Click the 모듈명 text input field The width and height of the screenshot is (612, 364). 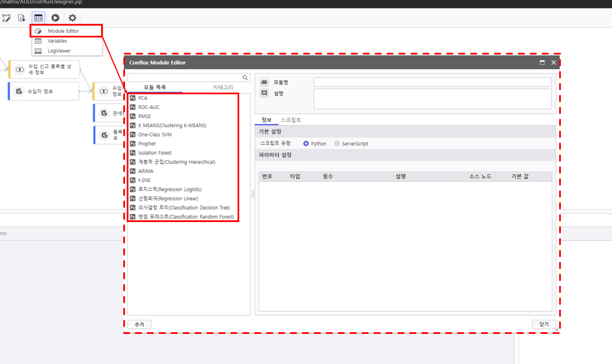(432, 82)
